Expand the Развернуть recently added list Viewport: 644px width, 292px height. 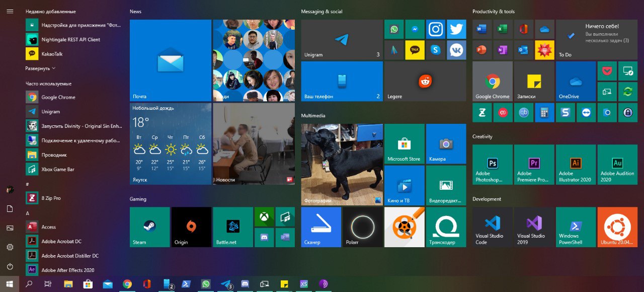[x=40, y=68]
